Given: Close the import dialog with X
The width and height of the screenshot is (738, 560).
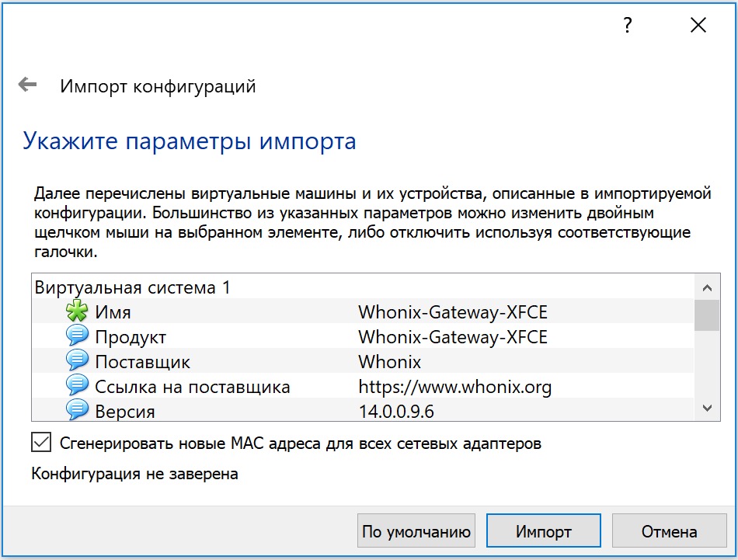Looking at the screenshot, I should point(698,25).
